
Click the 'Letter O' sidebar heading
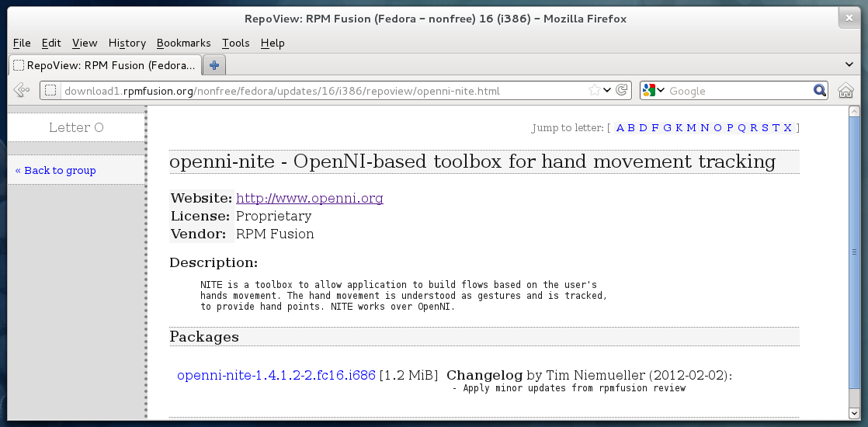click(76, 128)
